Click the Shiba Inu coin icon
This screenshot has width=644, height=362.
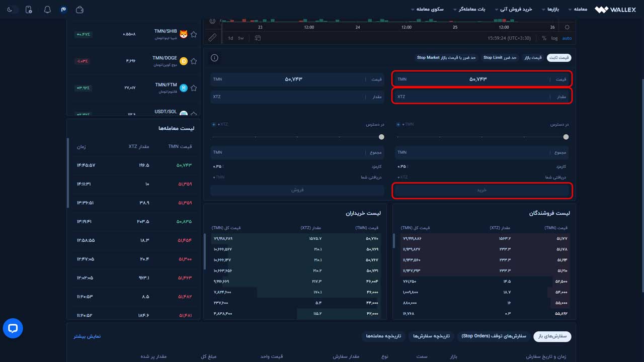184,34
